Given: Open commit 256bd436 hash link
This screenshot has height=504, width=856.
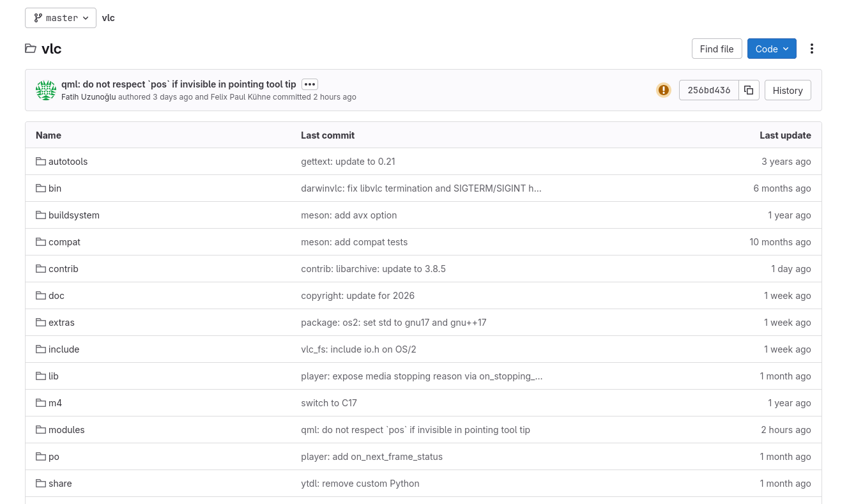Looking at the screenshot, I should coord(708,90).
